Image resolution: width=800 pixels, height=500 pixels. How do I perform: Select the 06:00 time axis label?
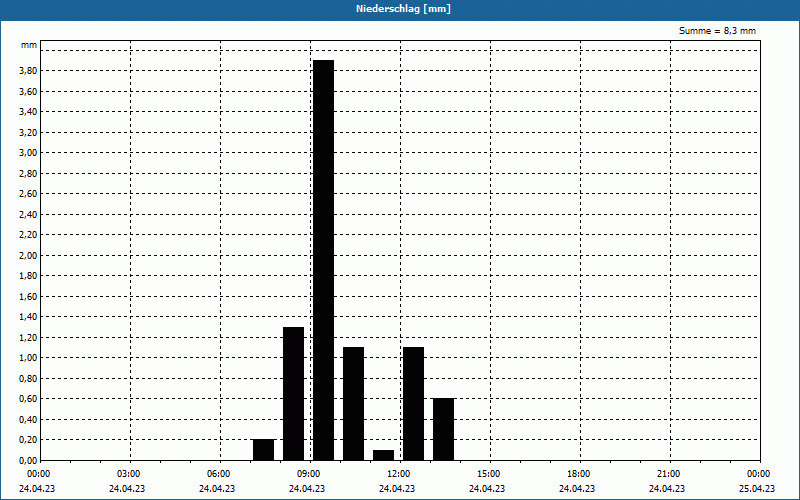click(x=219, y=474)
